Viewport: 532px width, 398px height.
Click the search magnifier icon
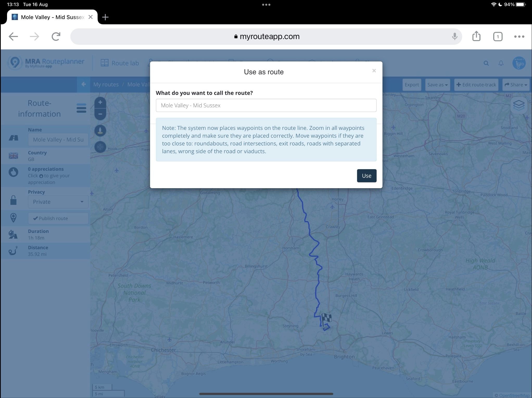tap(486, 63)
